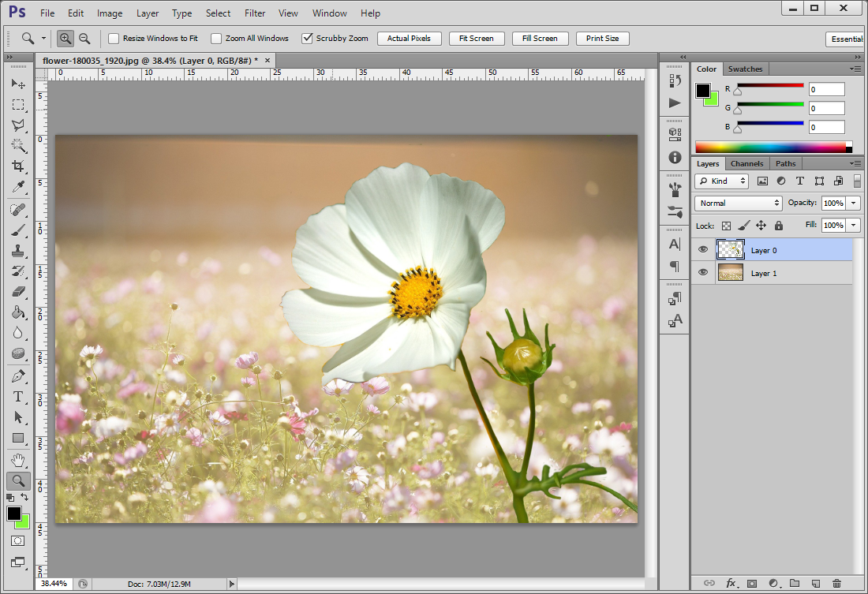Select the Move tool
Screen dimensions: 868x594
coord(17,84)
